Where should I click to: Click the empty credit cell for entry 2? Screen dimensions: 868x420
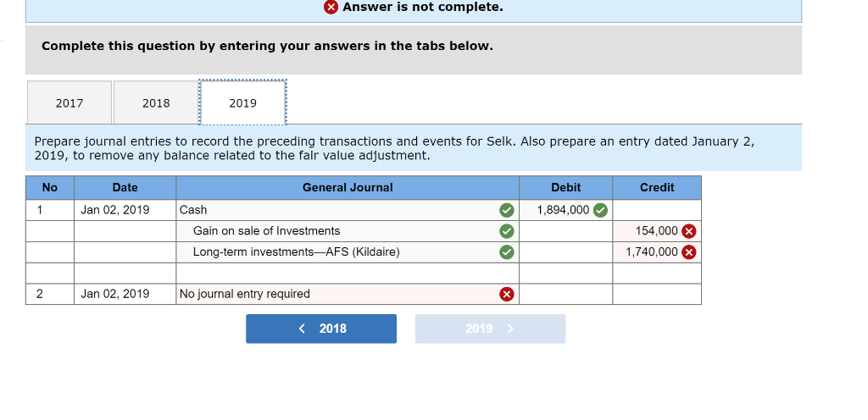tap(657, 294)
